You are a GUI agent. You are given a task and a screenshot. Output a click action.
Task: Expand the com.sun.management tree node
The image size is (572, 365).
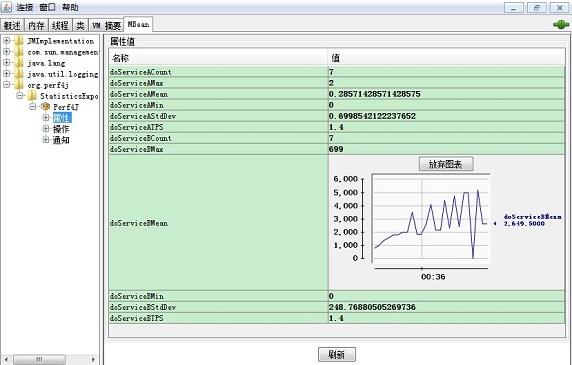[x=6, y=52]
